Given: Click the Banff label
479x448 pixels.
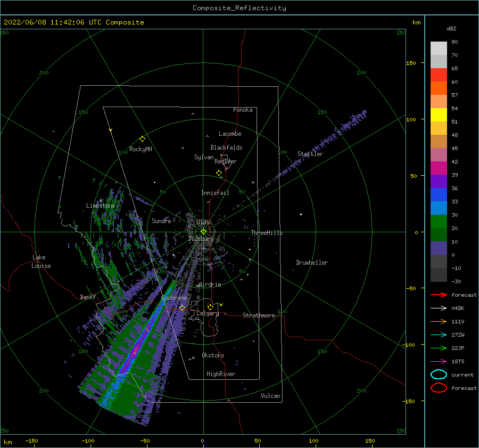Looking at the screenshot, I should pyautogui.click(x=88, y=297).
